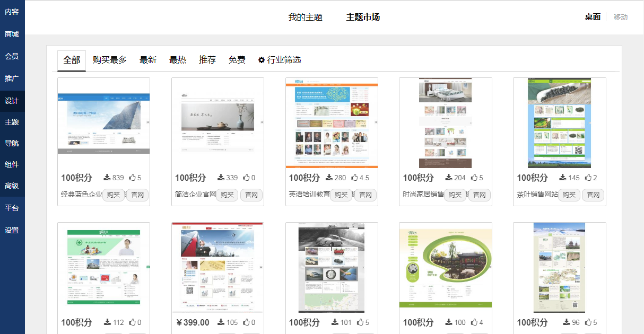This screenshot has width=644, height=334.
Task: Open the 时尚家居销售 theme thumbnail
Action: click(x=446, y=123)
